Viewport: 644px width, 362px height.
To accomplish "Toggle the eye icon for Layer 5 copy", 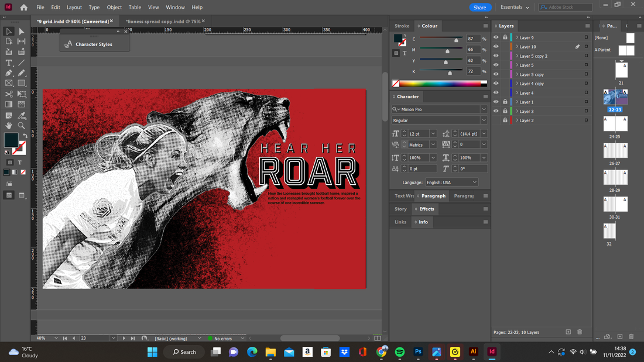I will pyautogui.click(x=496, y=74).
